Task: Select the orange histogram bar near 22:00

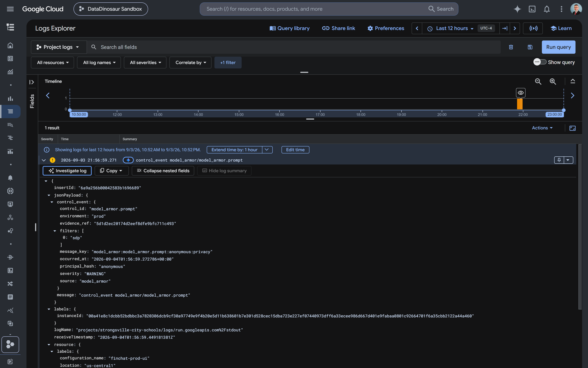Action: [x=520, y=104]
